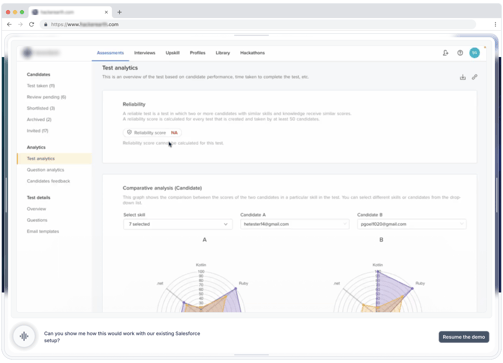Open Candidates feedback in sidebar
Viewport: 503px width, 363px height.
48,181
